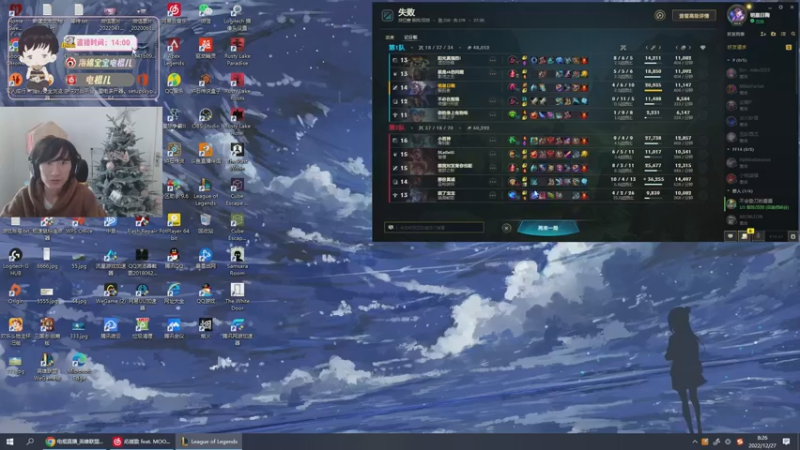This screenshot has width=800, height=450.
Task: Click left arrow of damage stat column header
Action: 646,47
